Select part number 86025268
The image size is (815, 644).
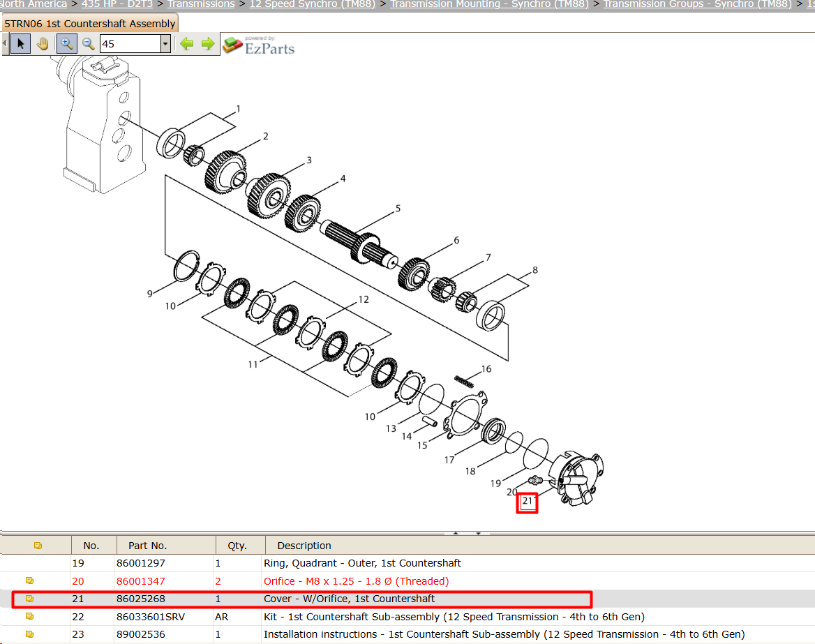[141, 599]
